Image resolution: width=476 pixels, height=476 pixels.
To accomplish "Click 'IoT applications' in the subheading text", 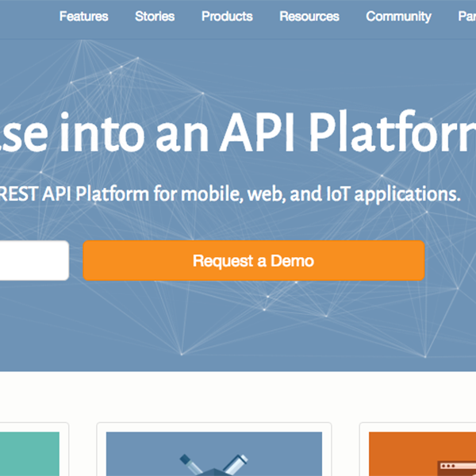I will pyautogui.click(x=403, y=193).
